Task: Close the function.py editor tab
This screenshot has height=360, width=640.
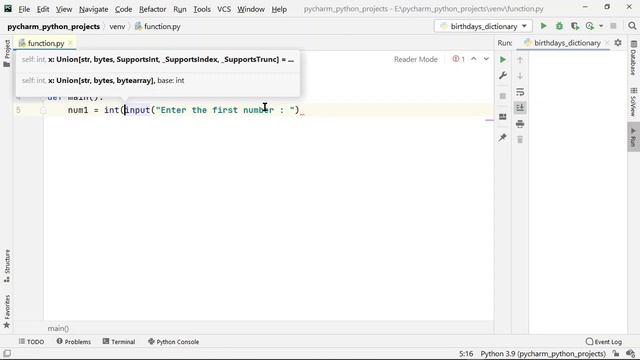Action: point(70,43)
